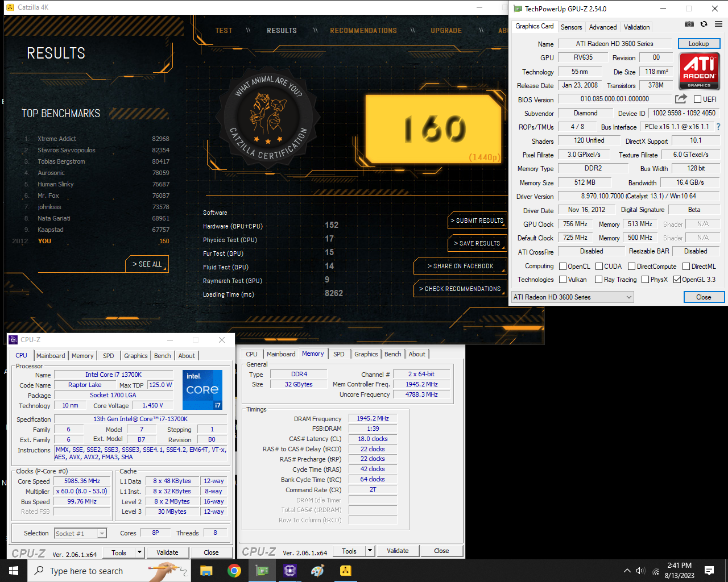The height and width of the screenshot is (582, 728).
Task: Click SAVE RESULTS in Catzilla
Action: click(x=477, y=243)
